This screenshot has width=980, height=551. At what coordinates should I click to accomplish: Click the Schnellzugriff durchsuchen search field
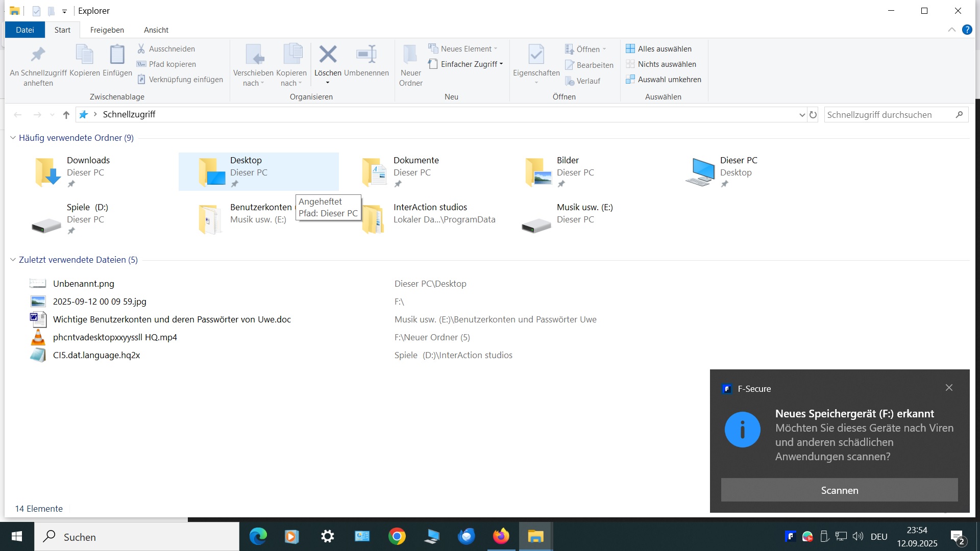coord(896,115)
